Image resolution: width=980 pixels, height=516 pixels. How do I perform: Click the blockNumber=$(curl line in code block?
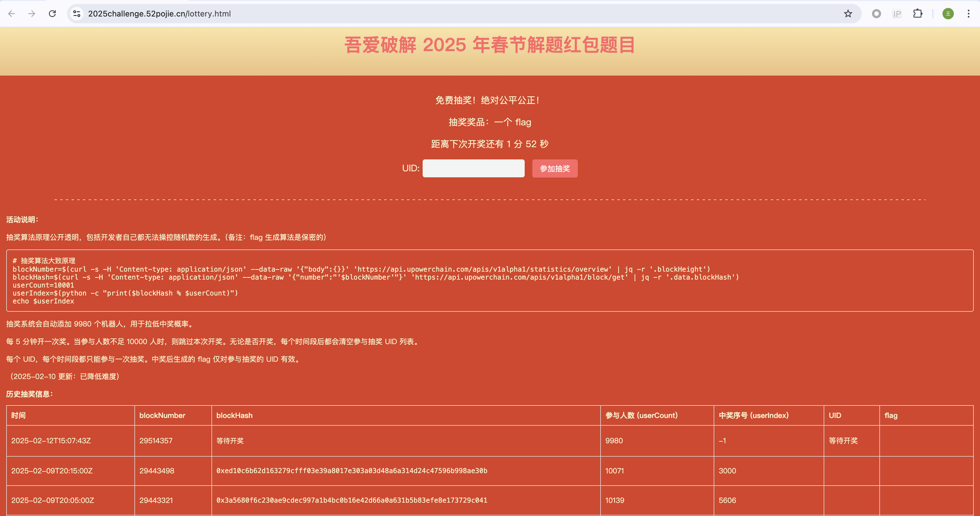click(362, 269)
